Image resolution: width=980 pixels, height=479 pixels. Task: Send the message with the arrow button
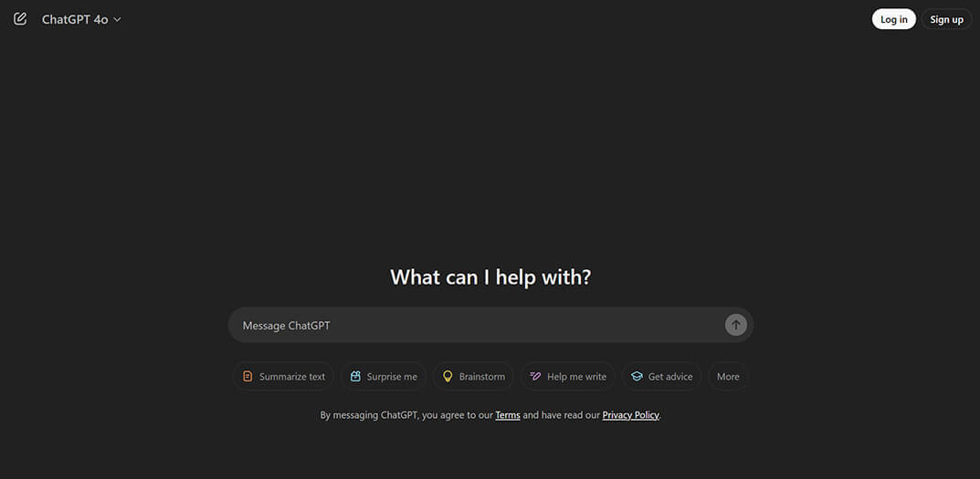pyautogui.click(x=735, y=325)
